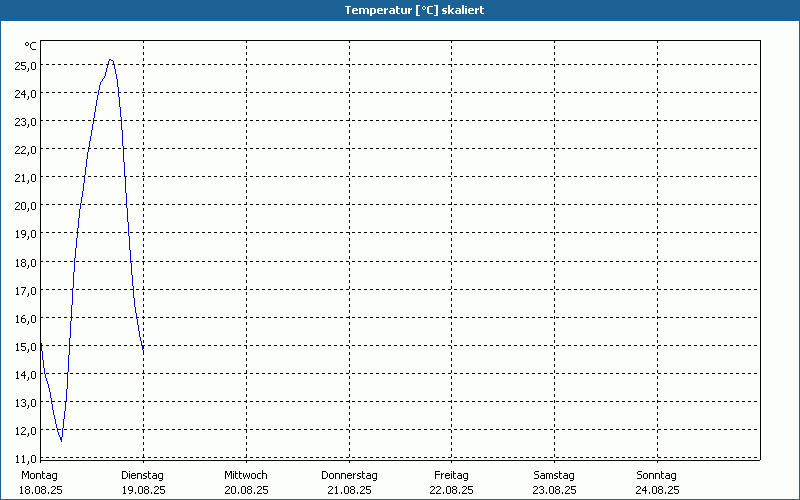Select the 18,0 axis value
The image size is (800, 500).
point(26,263)
